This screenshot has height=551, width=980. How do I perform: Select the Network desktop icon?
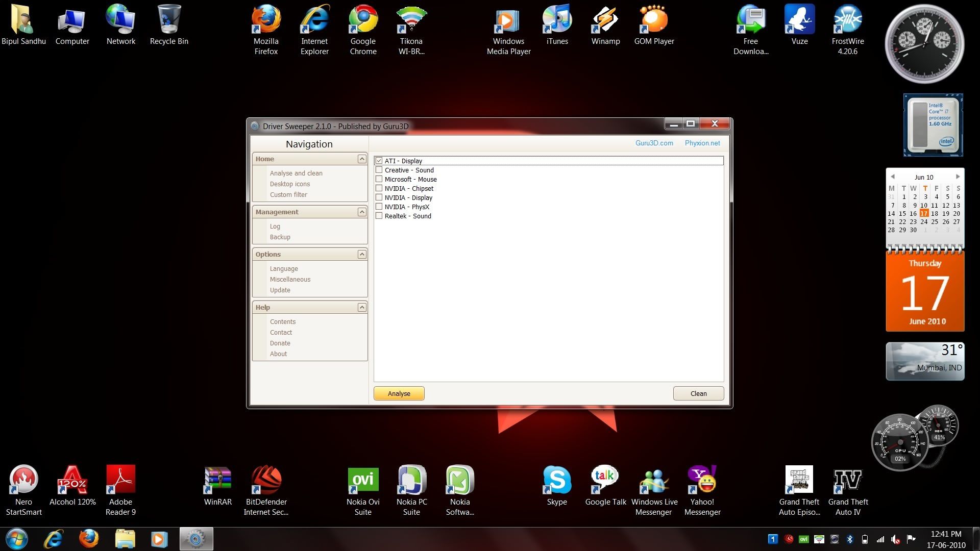120,24
